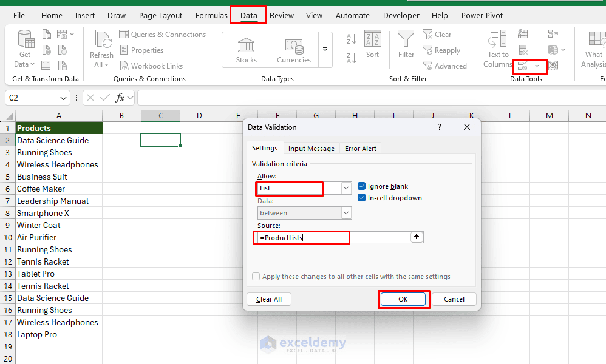Viewport: 606px width, 364px height.
Task: Reapply the filter
Action: click(x=441, y=50)
